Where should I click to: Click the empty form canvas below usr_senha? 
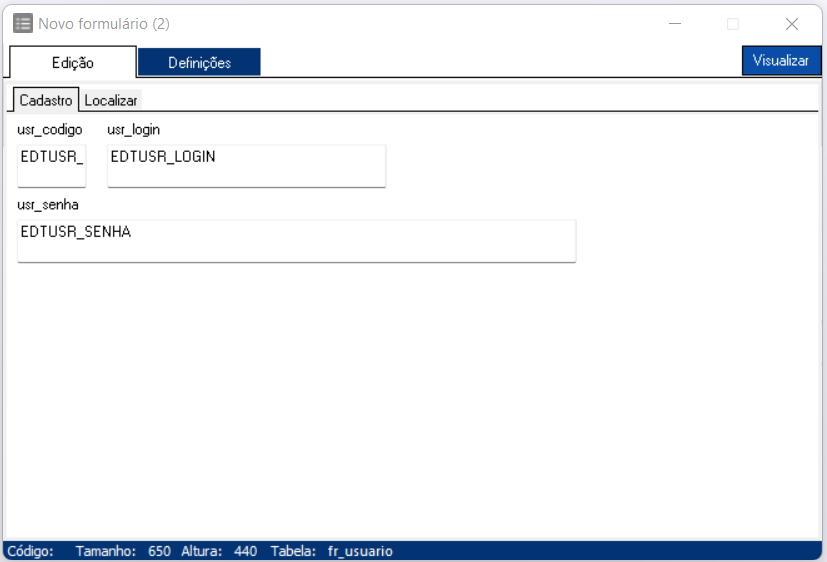coord(400,400)
